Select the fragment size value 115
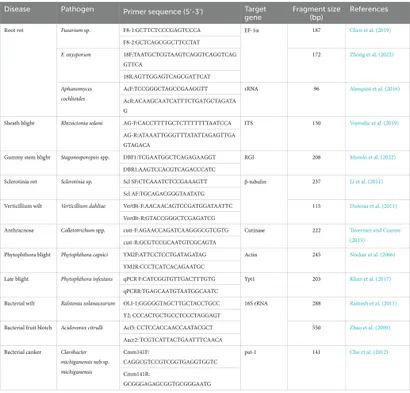Viewport: 410px width, 393px height. coord(316,206)
